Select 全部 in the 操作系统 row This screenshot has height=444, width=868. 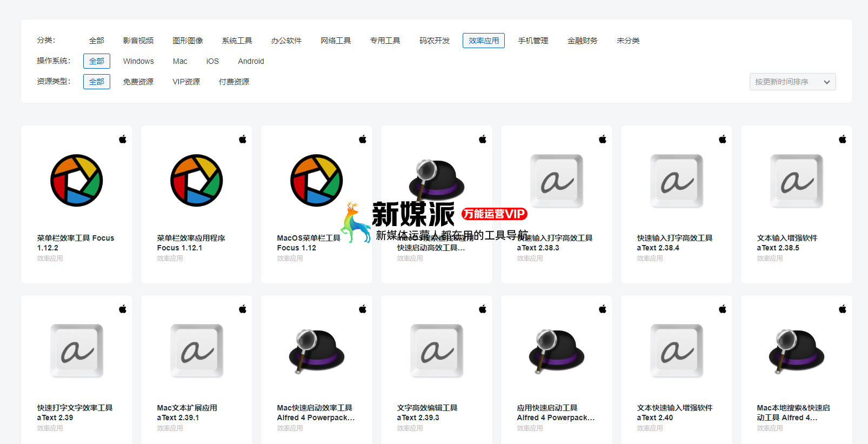pos(97,61)
